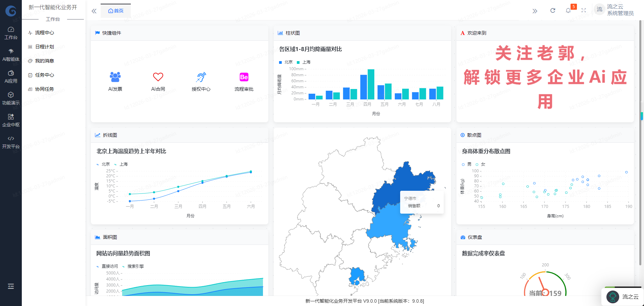644x306 pixels.
Task: Click the refresh page icon
Action: (x=552, y=10)
